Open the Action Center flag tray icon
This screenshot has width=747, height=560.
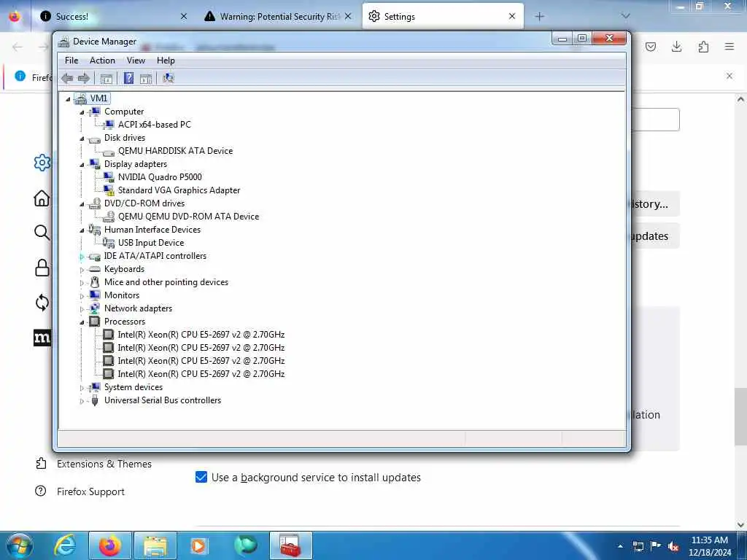pyautogui.click(x=656, y=546)
